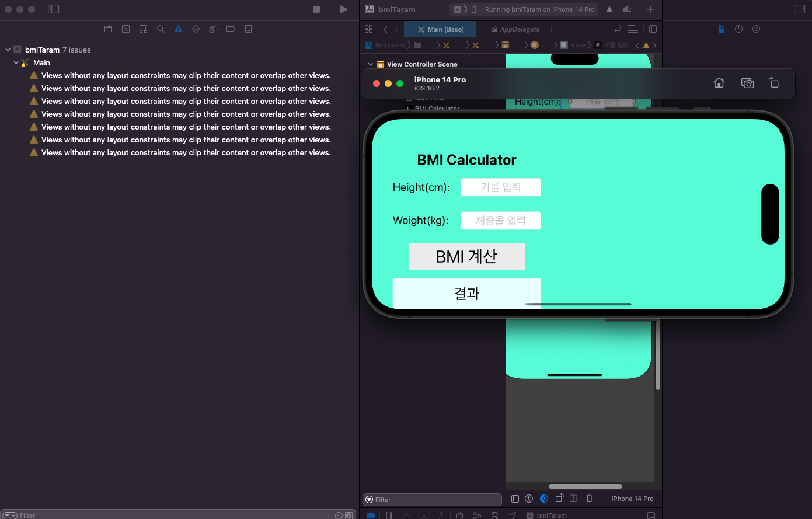Show the History inspector
This screenshot has width=812, height=519.
(x=738, y=29)
